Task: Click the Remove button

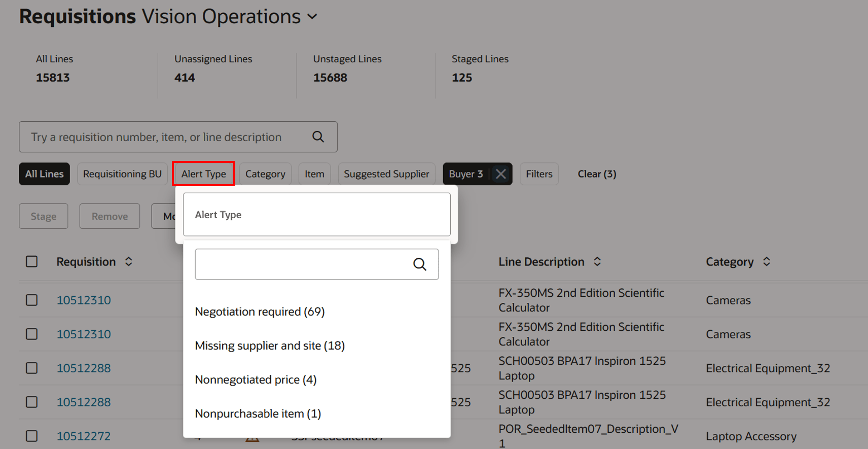Action: [110, 216]
